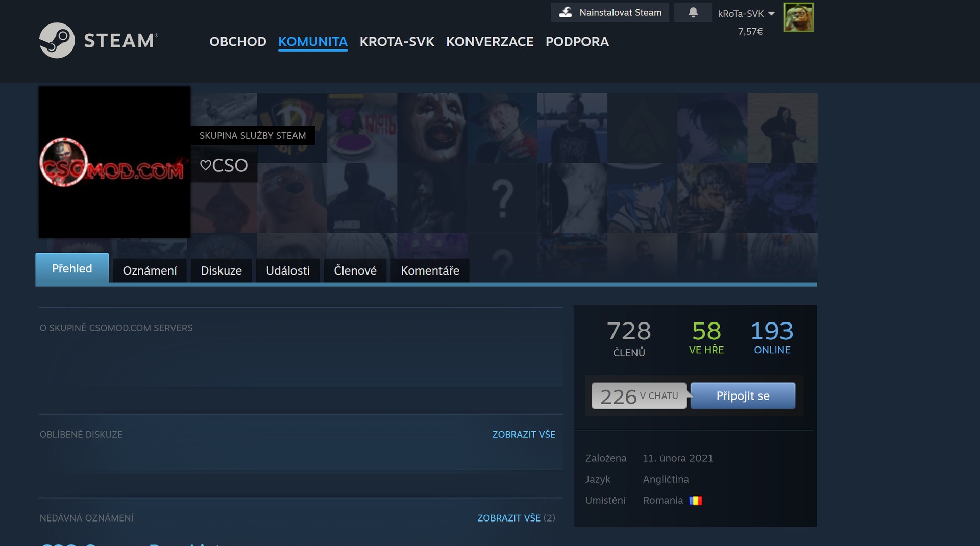Open the PODPORA support page
The width and height of the screenshot is (980, 546).
[x=577, y=42]
